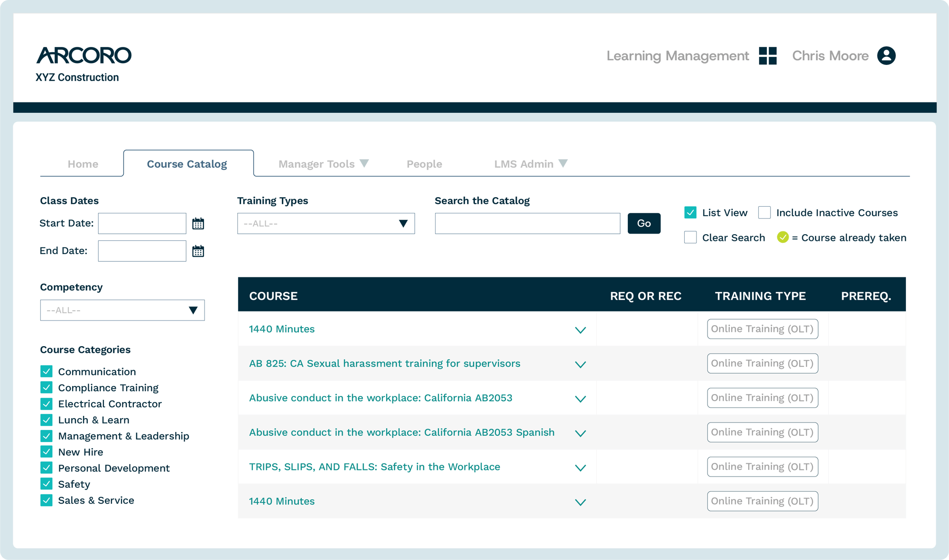
Task: Uncheck the Lunch & Learn category
Action: click(47, 420)
